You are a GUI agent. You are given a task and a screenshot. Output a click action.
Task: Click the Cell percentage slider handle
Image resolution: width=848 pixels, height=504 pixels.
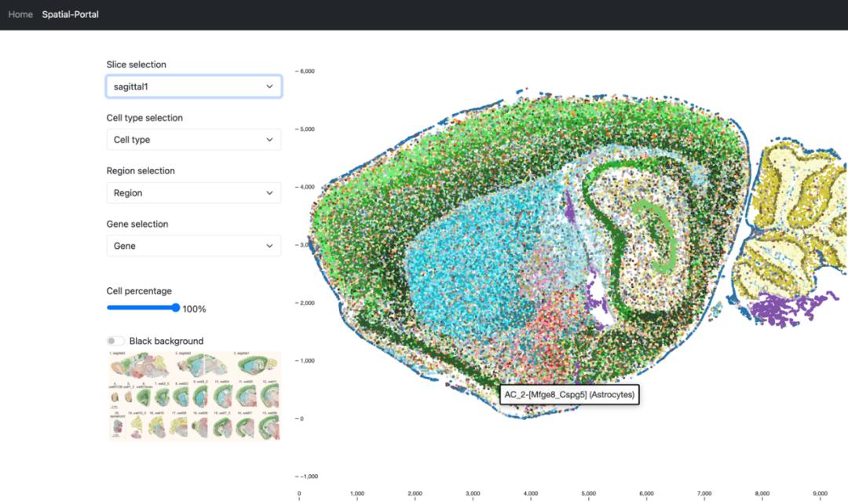pyautogui.click(x=176, y=309)
